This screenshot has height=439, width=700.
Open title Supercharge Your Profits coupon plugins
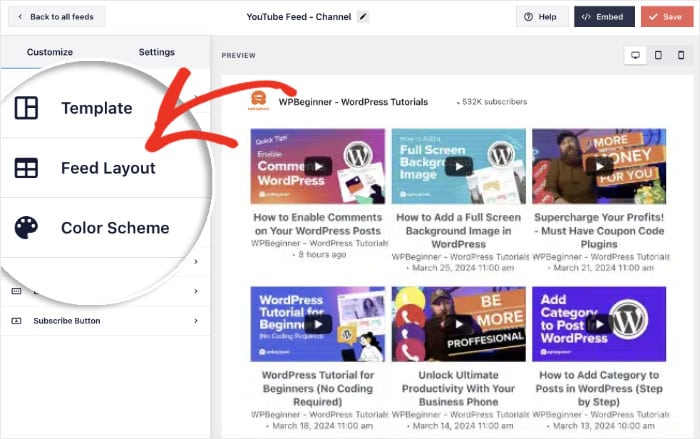(599, 231)
